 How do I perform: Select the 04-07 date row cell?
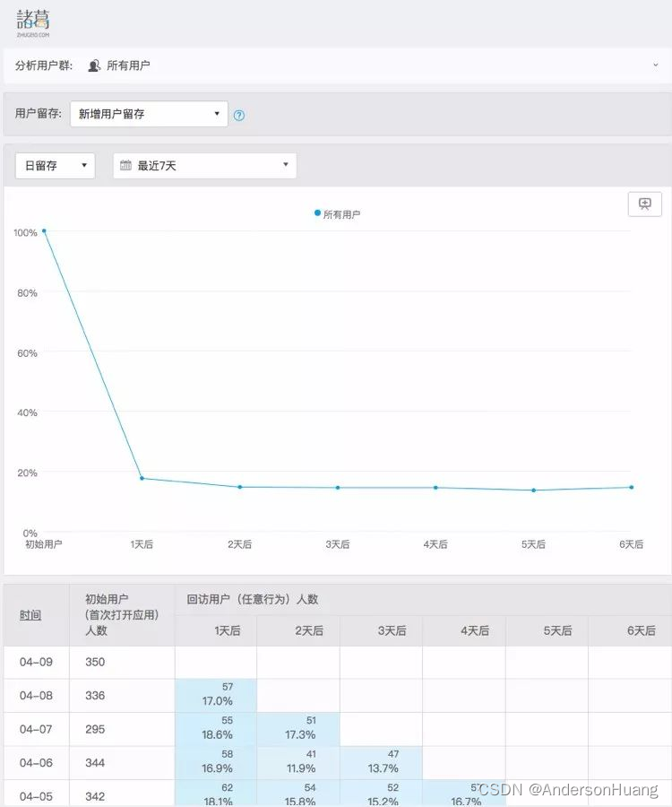pyautogui.click(x=36, y=729)
